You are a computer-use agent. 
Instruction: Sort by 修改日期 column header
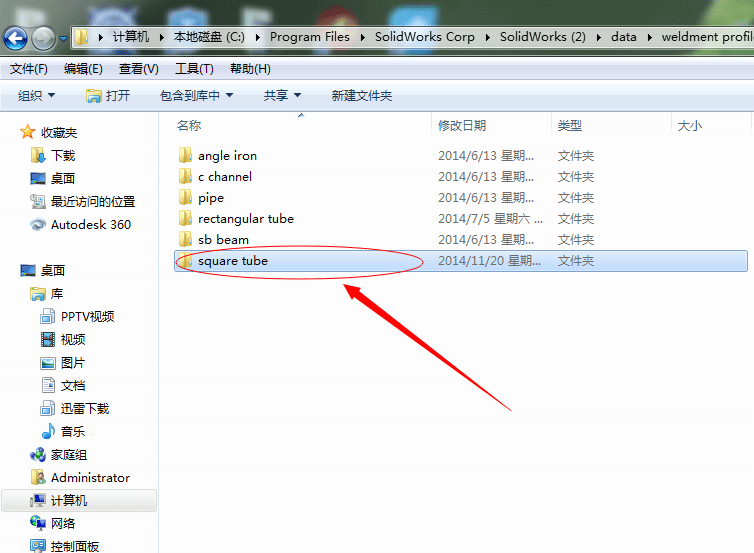point(462,126)
